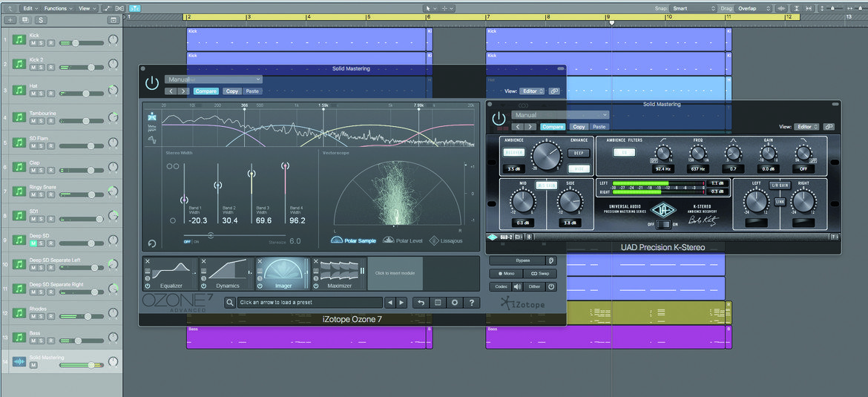Toggle the Equalizer module power
Viewport: 868px width, 397px height.
pyautogui.click(x=148, y=286)
